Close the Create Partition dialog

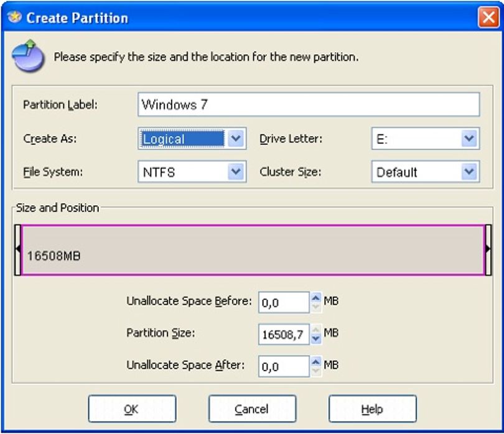pyautogui.click(x=488, y=17)
